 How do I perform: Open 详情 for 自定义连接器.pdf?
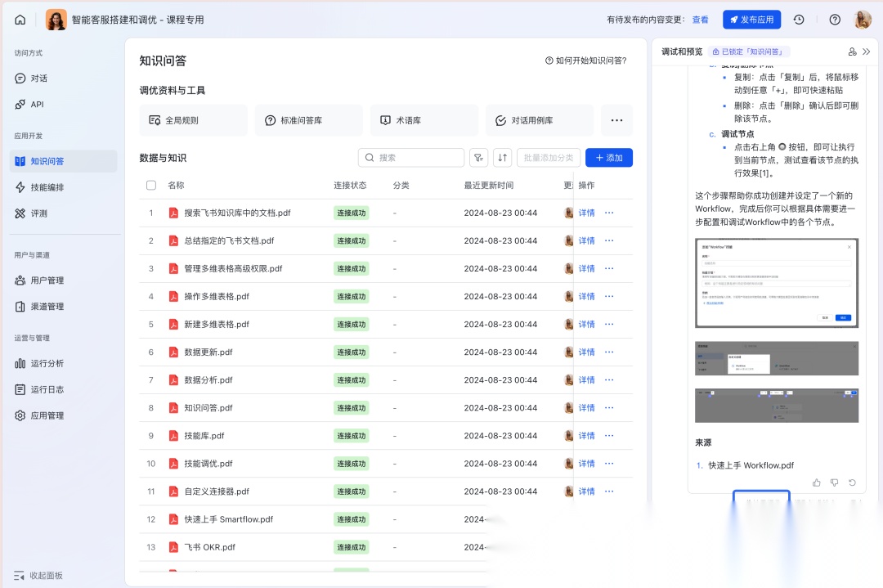(x=586, y=491)
